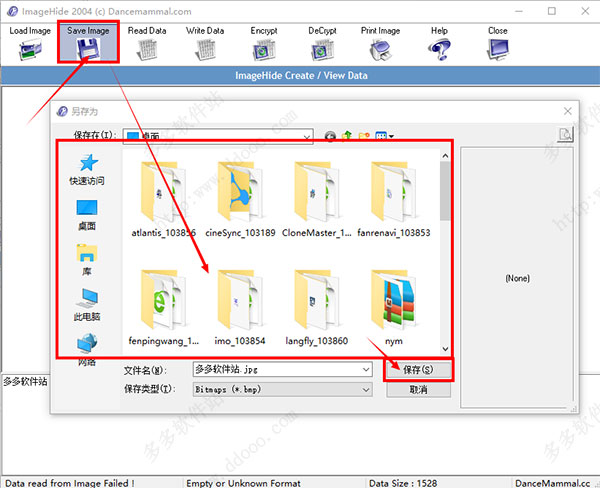Select the imo_103854 folder
The image size is (600, 488).
click(x=240, y=308)
